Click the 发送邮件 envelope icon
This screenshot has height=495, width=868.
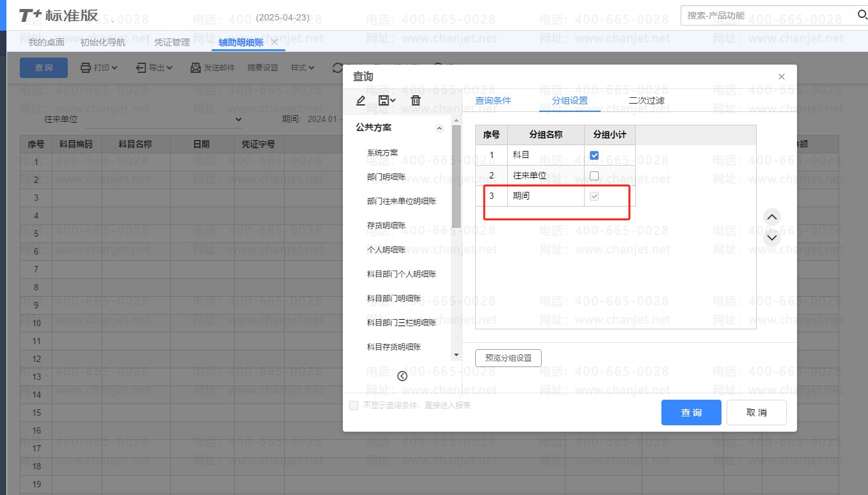[x=196, y=67]
